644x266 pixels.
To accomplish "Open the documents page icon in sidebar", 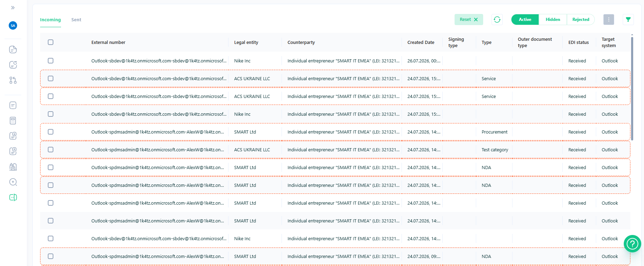I will pyautogui.click(x=13, y=50).
